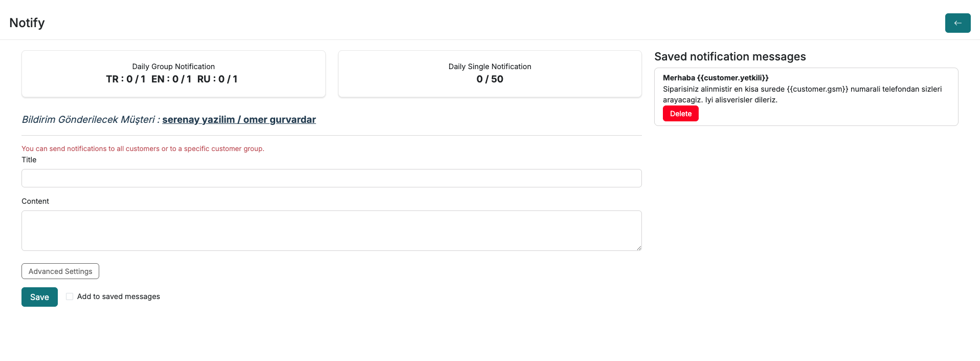This screenshot has height=361, width=980.
Task: Focus the Title input field
Action: point(331,178)
